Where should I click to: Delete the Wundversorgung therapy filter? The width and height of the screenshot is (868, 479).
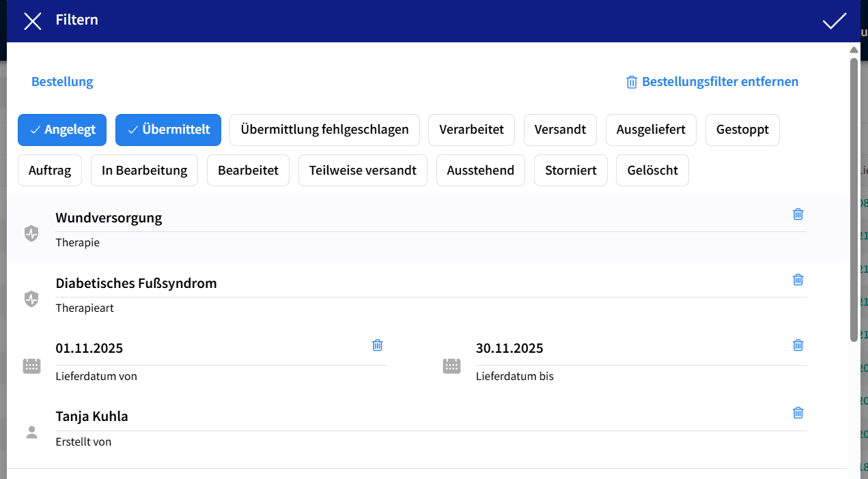pos(798,214)
